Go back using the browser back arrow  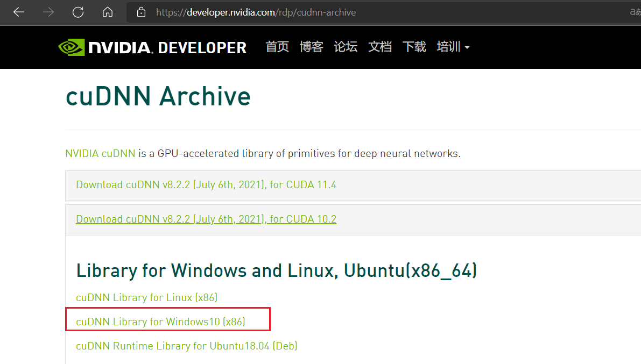[19, 12]
